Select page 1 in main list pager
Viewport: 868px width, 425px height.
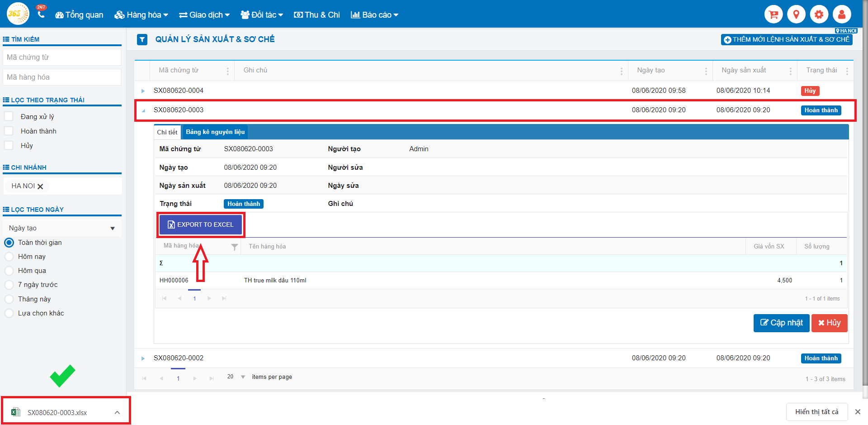tap(178, 378)
